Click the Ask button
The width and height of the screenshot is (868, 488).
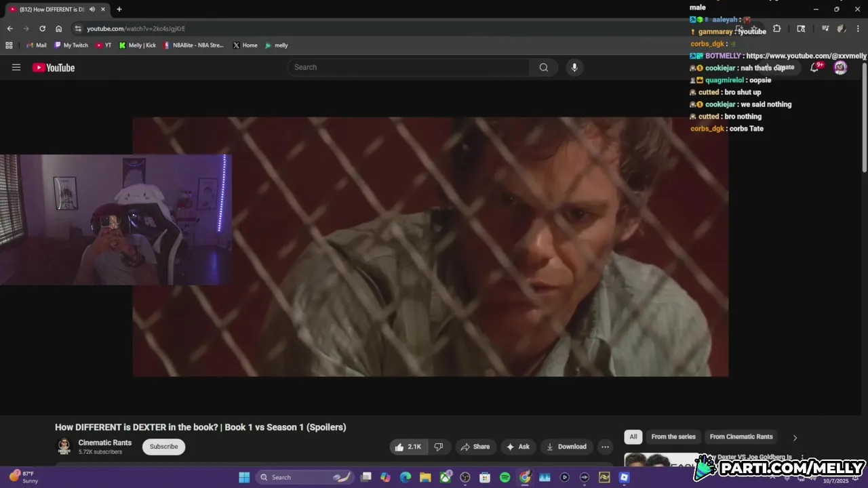(x=518, y=447)
